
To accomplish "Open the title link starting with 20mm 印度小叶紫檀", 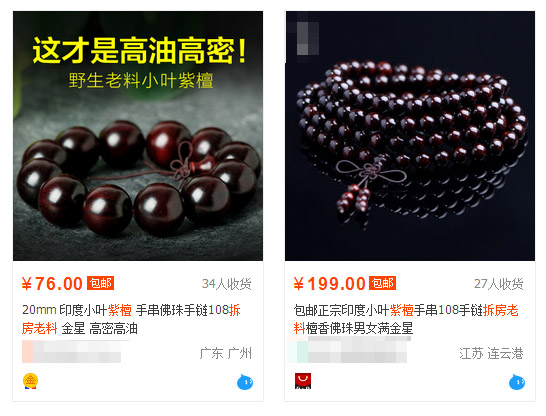I will click(x=131, y=319).
